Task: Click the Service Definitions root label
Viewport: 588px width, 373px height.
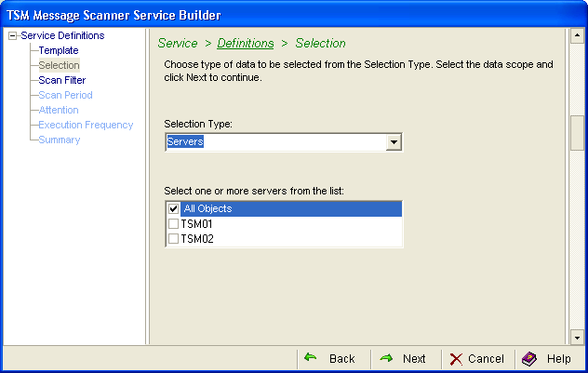Action: [62, 35]
